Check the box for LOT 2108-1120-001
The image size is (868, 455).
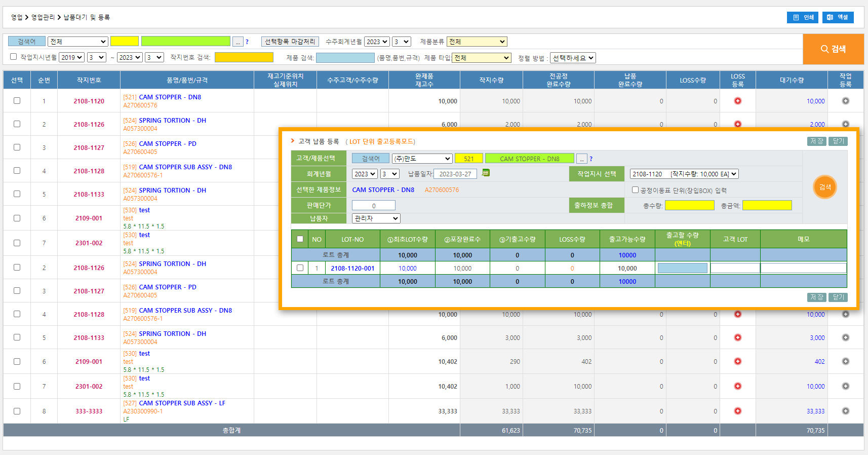300,268
